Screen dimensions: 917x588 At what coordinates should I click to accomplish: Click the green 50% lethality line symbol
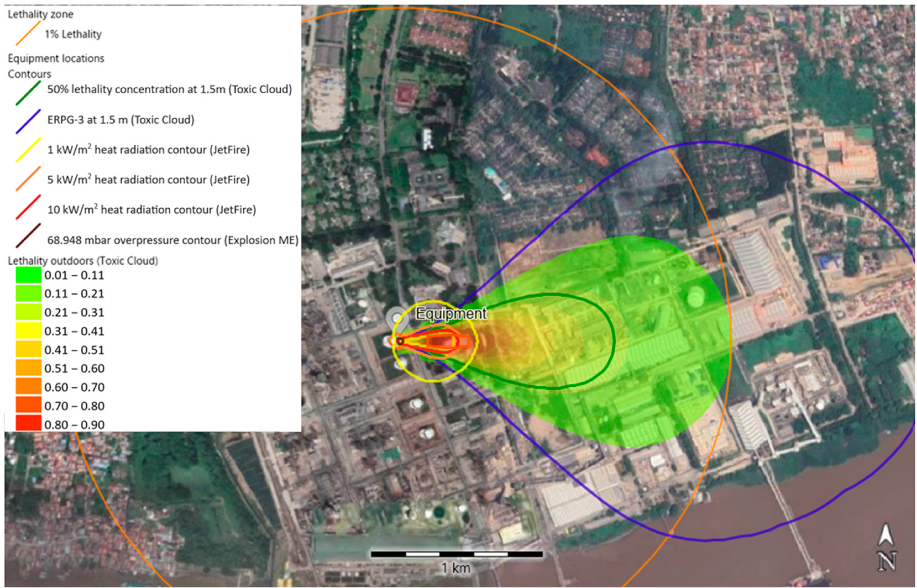tap(28, 93)
